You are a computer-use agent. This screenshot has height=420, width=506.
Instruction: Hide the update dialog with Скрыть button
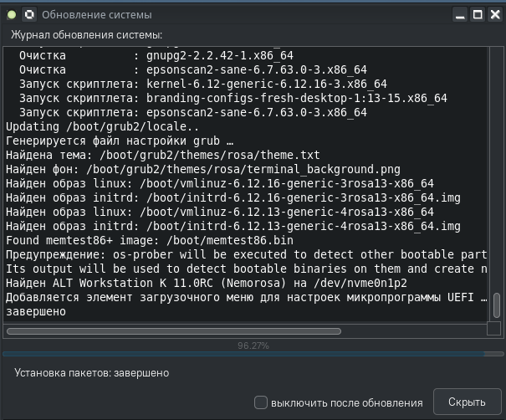pos(467,402)
